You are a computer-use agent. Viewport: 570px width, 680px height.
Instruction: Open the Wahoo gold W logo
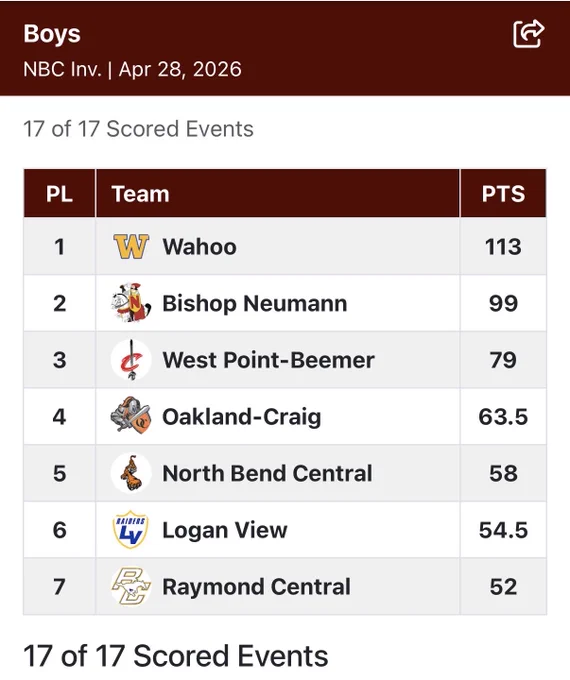(131, 246)
